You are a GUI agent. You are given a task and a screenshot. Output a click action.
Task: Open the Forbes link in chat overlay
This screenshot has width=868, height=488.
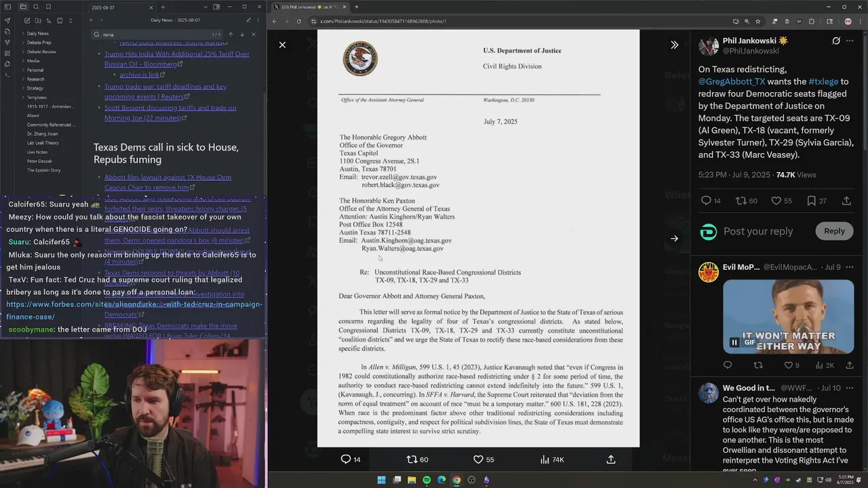click(134, 310)
